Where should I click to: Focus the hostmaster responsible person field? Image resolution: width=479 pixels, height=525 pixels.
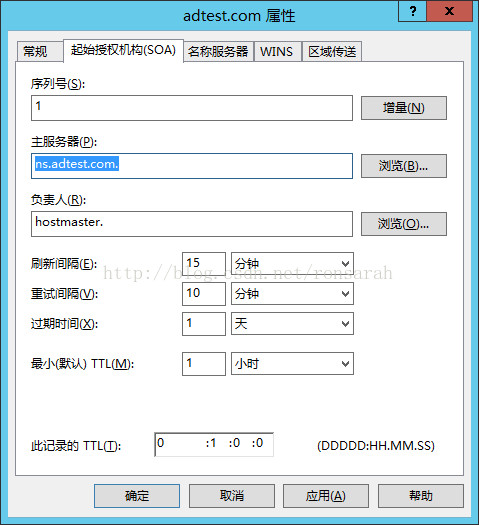click(192, 224)
